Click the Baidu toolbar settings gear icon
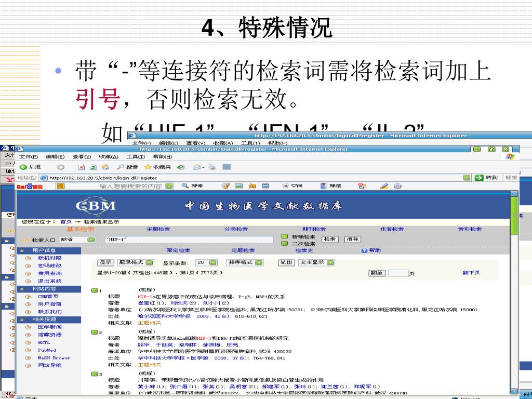This screenshot has height=399, width=532. coord(397,186)
